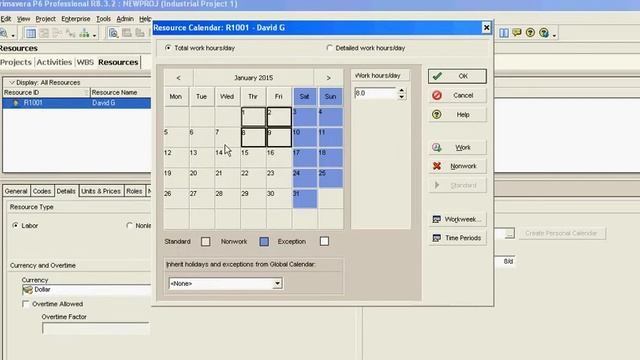This screenshot has height=360, width=640.
Task: Click the Dollar currency icon
Action: pyautogui.click(x=27, y=289)
